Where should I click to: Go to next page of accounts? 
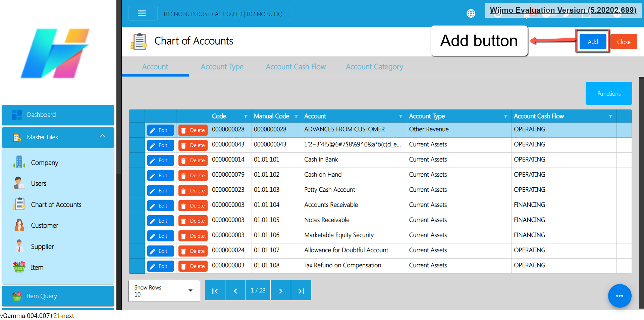pos(281,291)
